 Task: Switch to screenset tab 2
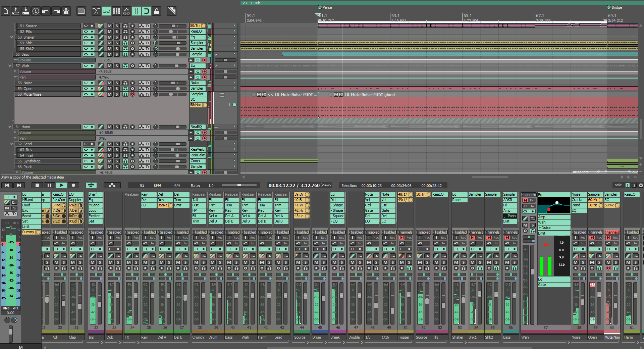634,185
